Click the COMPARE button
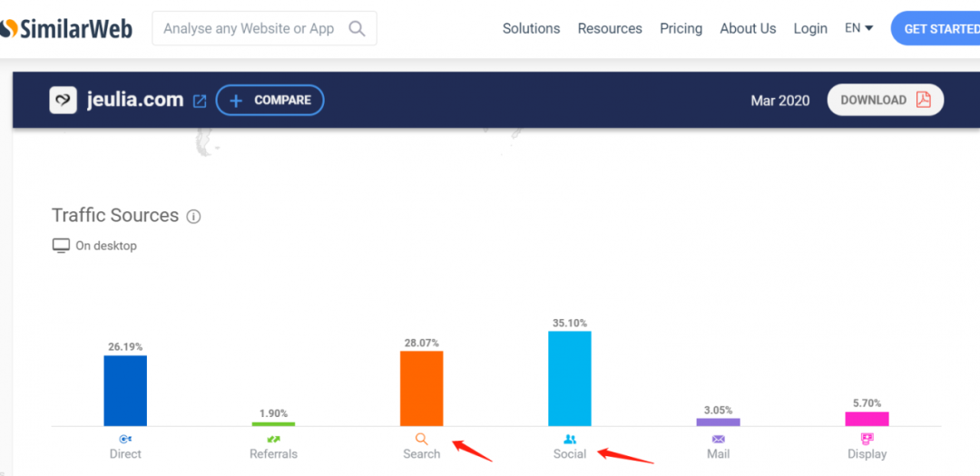Screen dimensions: 980x476 click(269, 101)
